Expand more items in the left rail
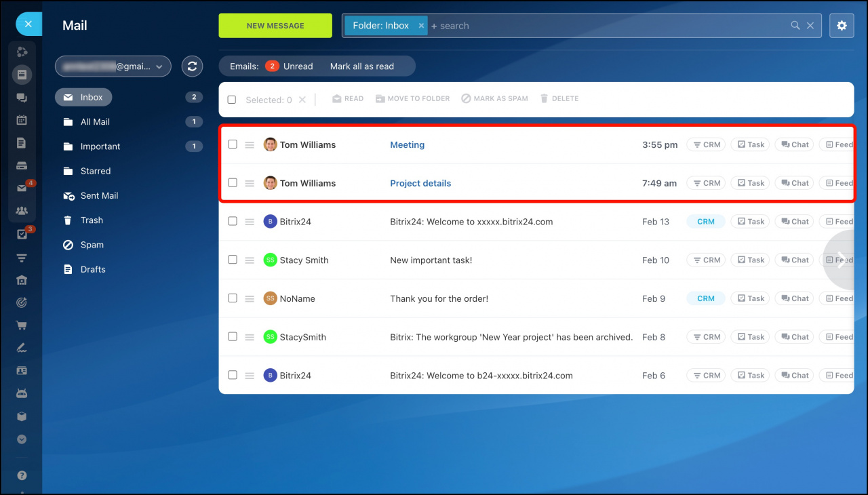This screenshot has width=868, height=495. pyautogui.click(x=22, y=439)
